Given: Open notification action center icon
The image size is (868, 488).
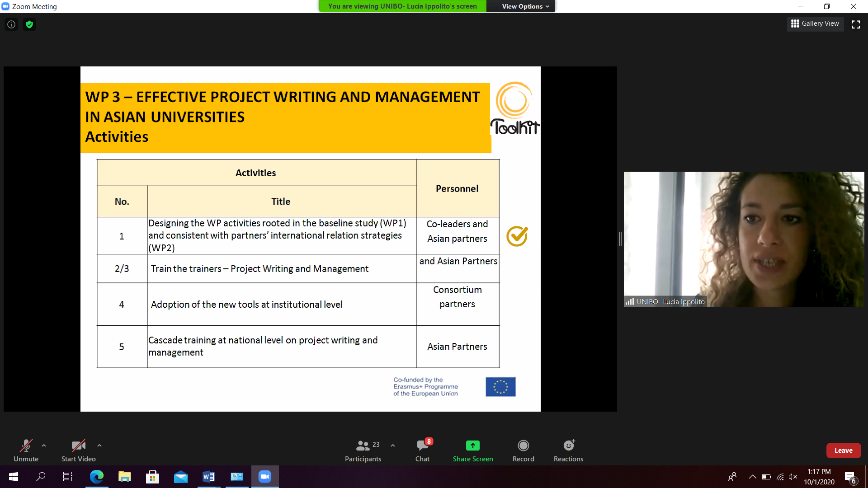Looking at the screenshot, I should point(850,477).
